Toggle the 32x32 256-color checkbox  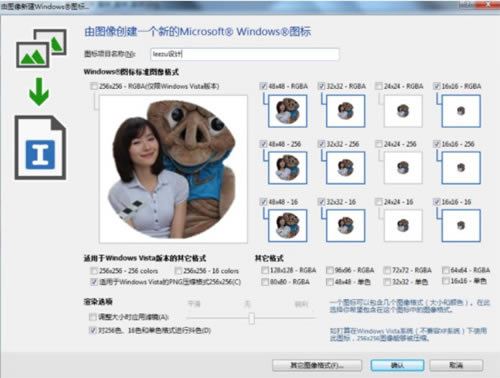tap(321, 144)
